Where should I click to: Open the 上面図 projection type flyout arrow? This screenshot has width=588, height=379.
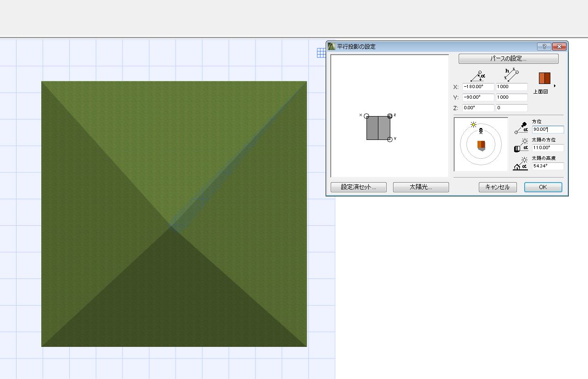click(555, 86)
